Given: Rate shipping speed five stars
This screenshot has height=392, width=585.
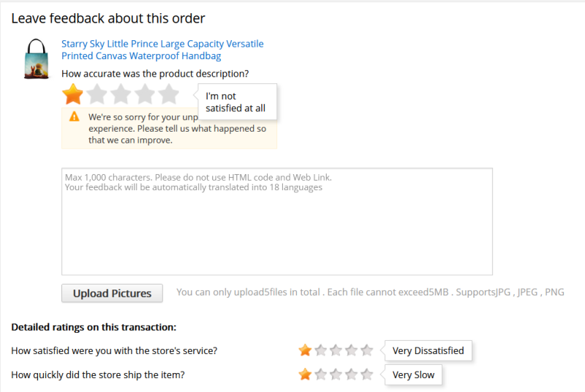Looking at the screenshot, I should tap(367, 374).
